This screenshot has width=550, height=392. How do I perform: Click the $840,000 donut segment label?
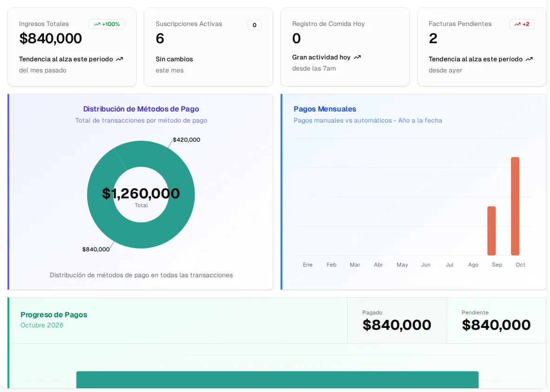(x=96, y=249)
